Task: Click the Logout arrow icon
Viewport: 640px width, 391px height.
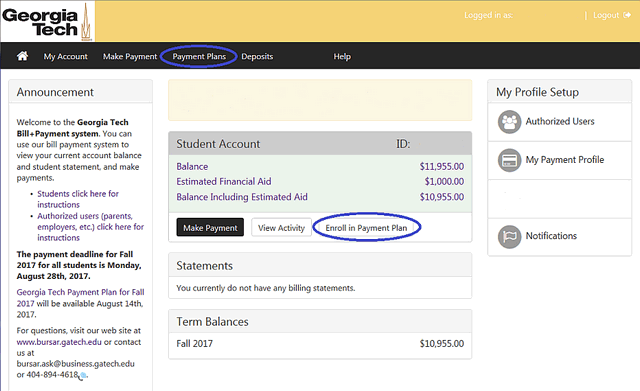Action: [627, 15]
